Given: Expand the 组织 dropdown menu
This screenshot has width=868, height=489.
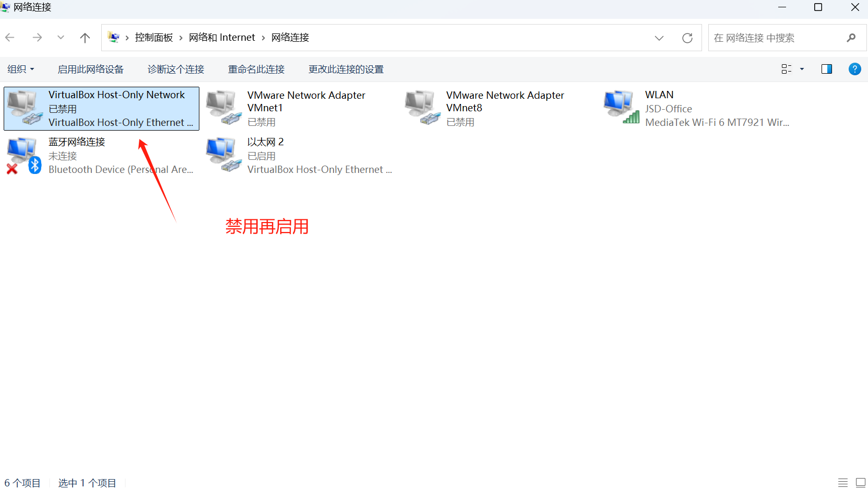Looking at the screenshot, I should (21, 69).
